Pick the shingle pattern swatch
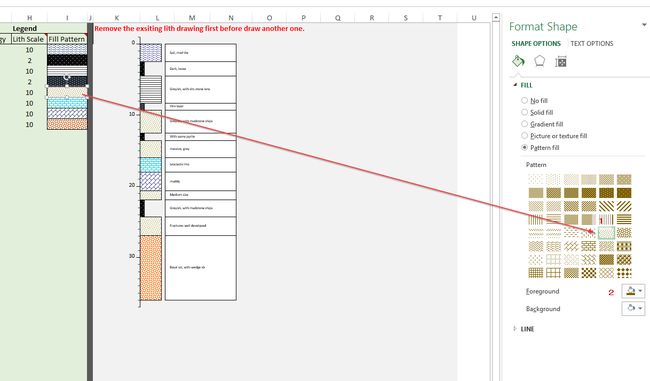This screenshot has width=650, height=381. pyautogui.click(x=589, y=260)
